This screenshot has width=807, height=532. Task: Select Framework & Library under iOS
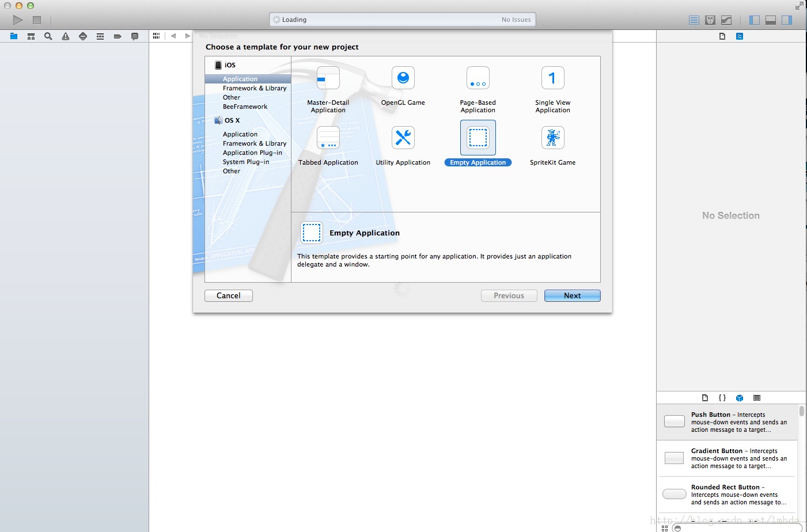pos(255,88)
